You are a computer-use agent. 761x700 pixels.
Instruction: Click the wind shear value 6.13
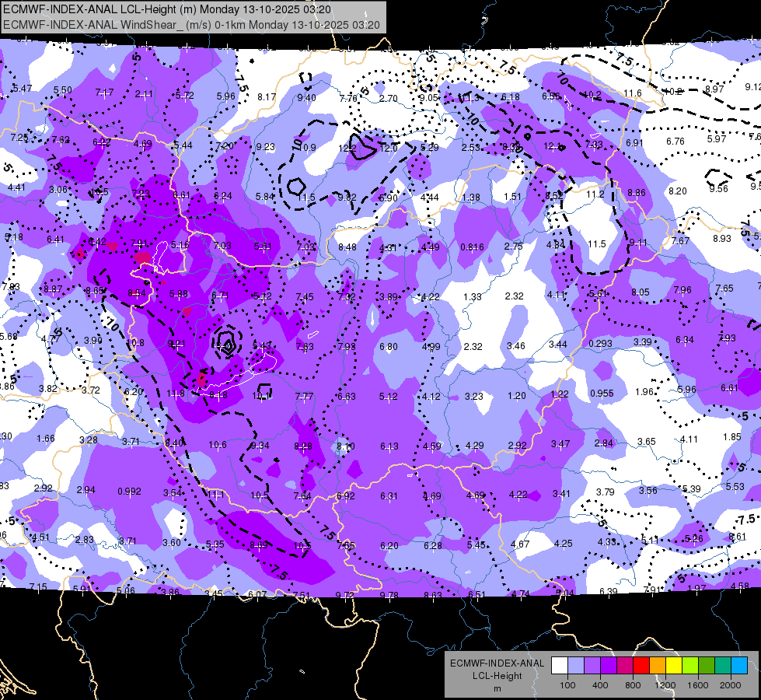click(x=389, y=446)
